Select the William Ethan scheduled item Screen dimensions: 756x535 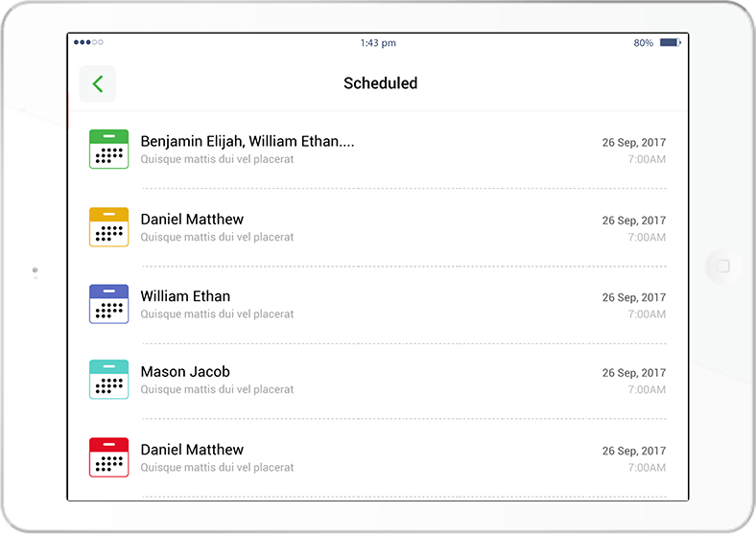[x=185, y=296]
